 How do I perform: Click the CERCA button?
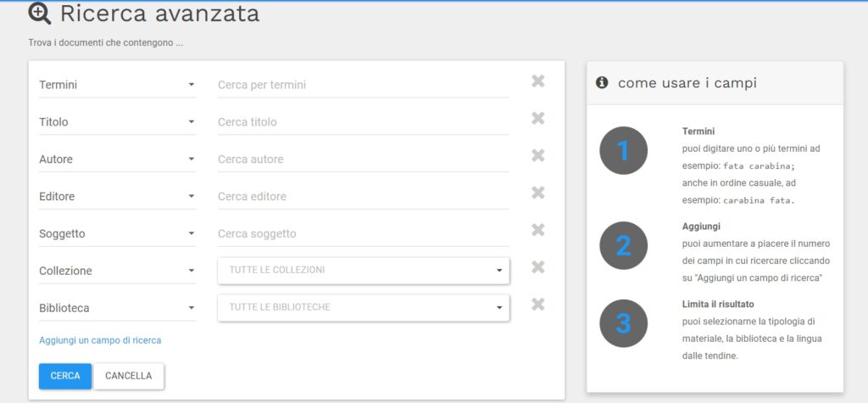(x=65, y=376)
